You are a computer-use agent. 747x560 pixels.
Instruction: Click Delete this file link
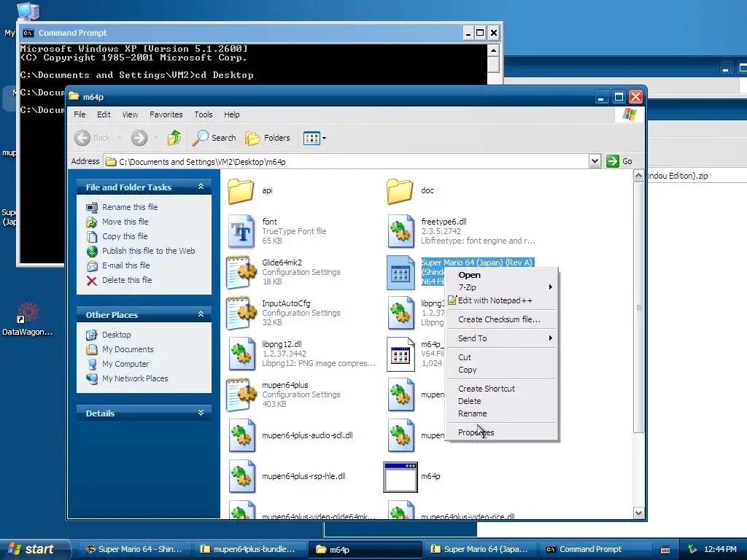pyautogui.click(x=127, y=281)
